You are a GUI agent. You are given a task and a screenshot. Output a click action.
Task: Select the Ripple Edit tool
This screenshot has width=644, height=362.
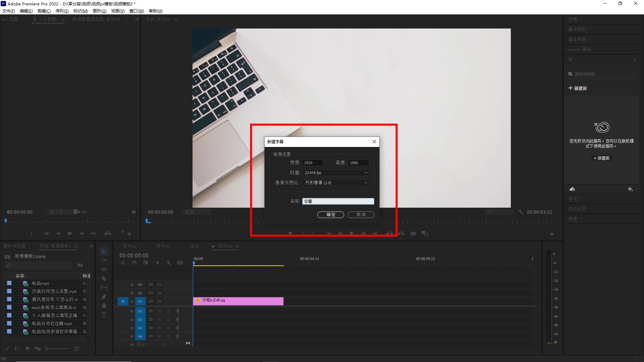pyautogui.click(x=104, y=269)
